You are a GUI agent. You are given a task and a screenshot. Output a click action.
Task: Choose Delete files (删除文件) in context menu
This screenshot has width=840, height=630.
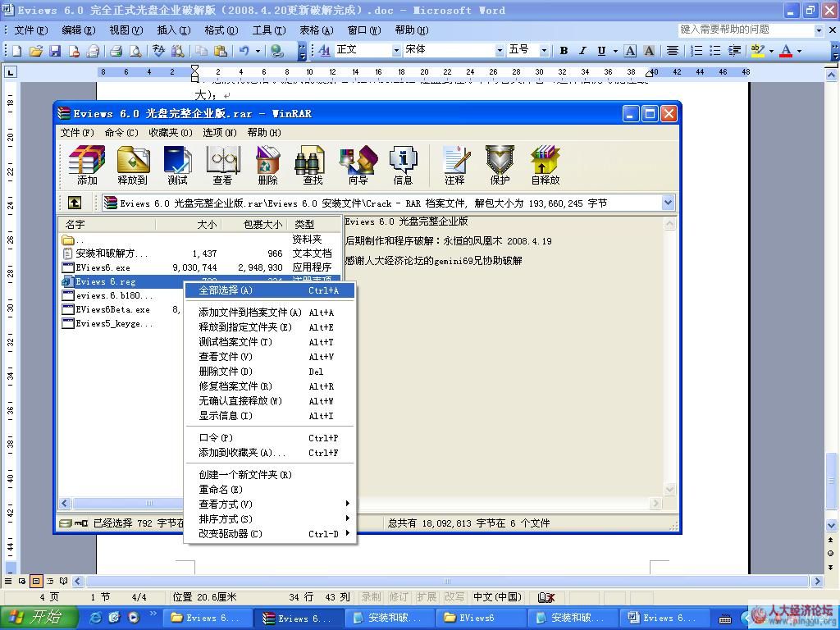tap(270, 372)
